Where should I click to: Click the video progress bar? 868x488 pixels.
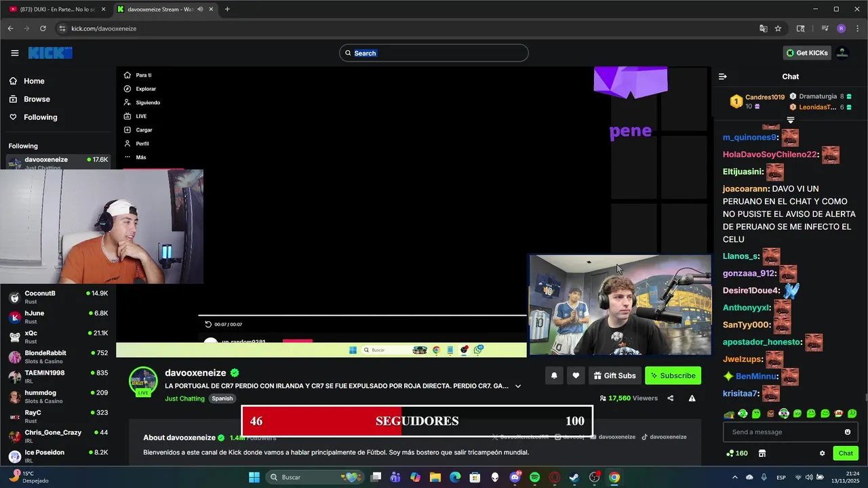coord(362,315)
